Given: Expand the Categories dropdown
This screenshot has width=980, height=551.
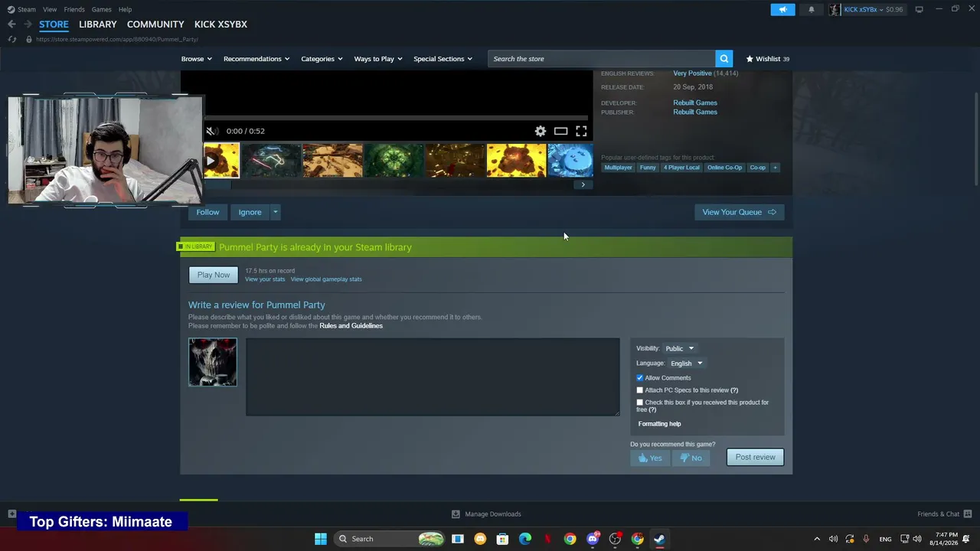Looking at the screenshot, I should tap(322, 59).
